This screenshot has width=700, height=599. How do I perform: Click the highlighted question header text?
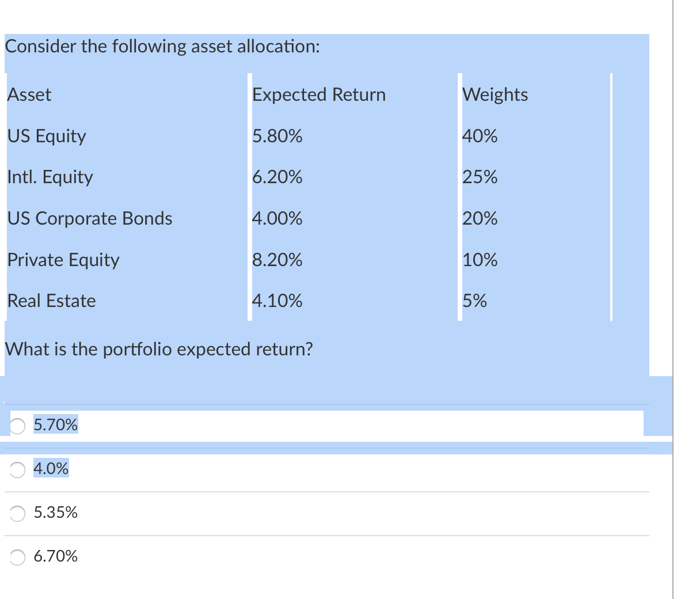161,47
